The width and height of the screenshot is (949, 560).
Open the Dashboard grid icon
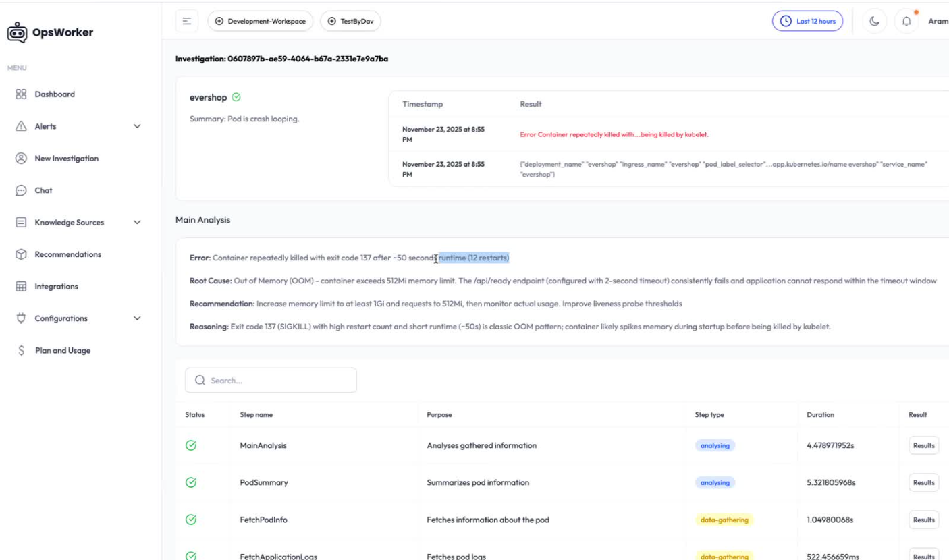pos(21,94)
